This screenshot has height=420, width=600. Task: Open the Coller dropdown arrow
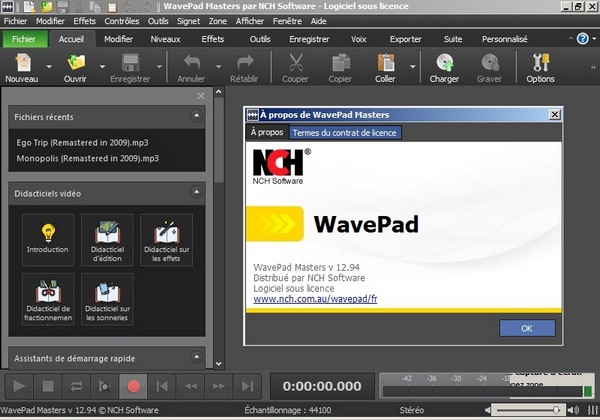[412, 67]
